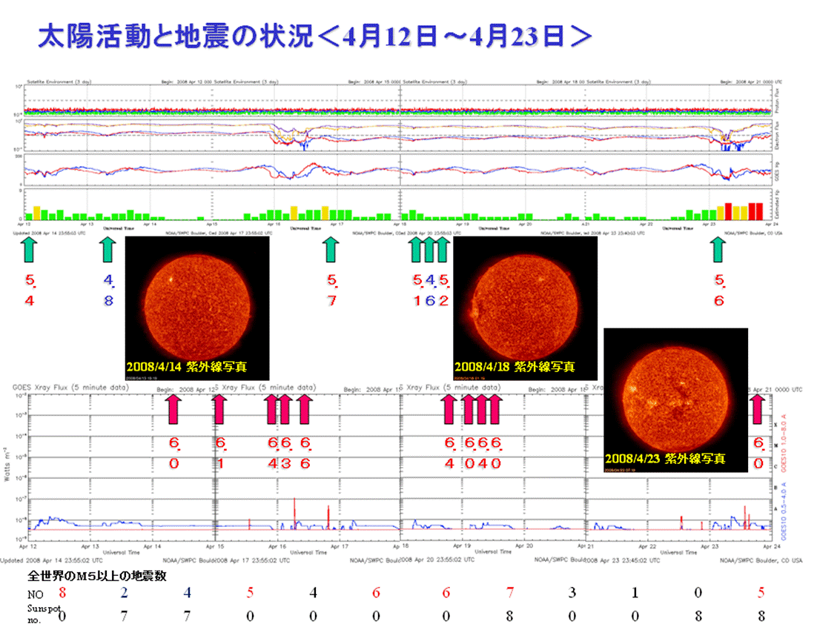Click the pink arrow above magnitude 6.1

pos(219,409)
